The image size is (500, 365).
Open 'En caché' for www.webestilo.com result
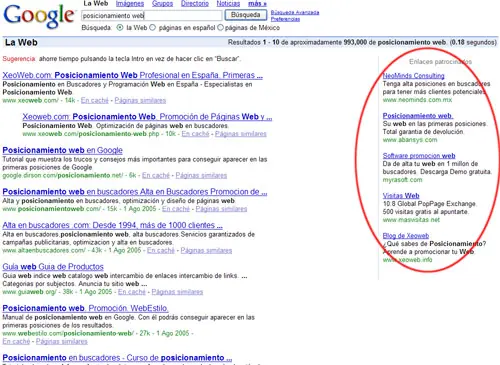coord(16,341)
